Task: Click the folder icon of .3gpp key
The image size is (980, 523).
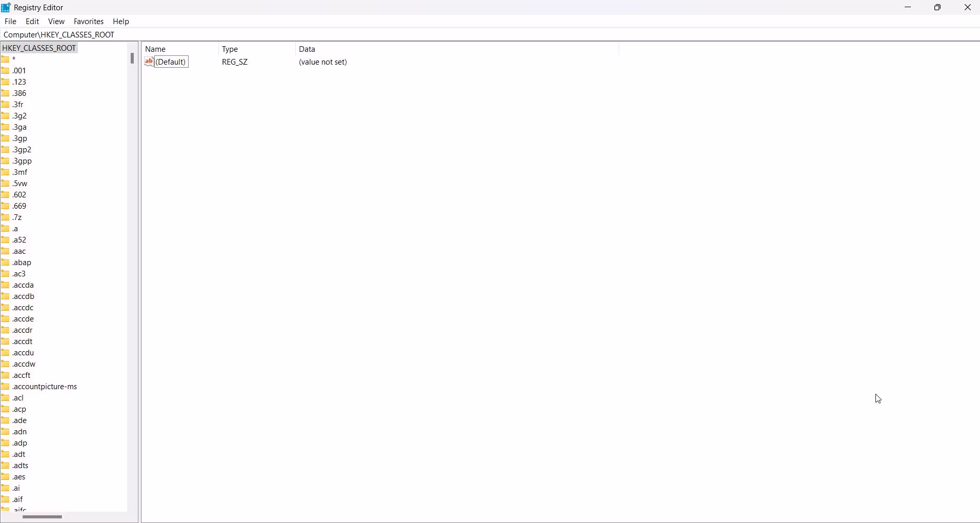Action: [6, 161]
